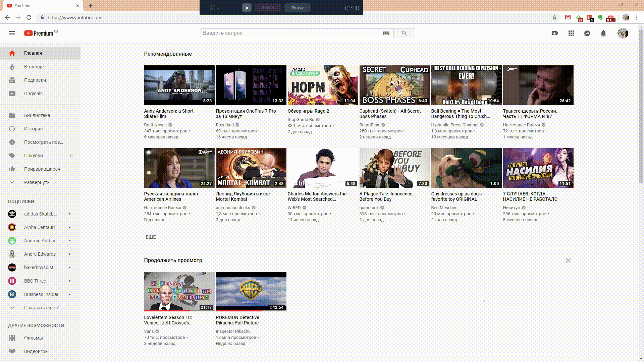Dismiss the 'Продолжить просмотр' section
Screen dimensions: 644x362
568,260
